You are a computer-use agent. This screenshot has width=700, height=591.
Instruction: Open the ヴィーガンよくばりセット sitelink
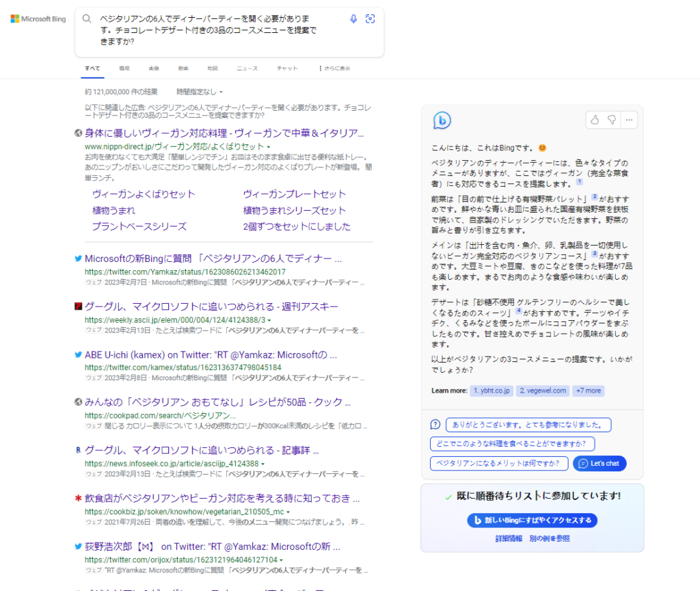click(144, 194)
